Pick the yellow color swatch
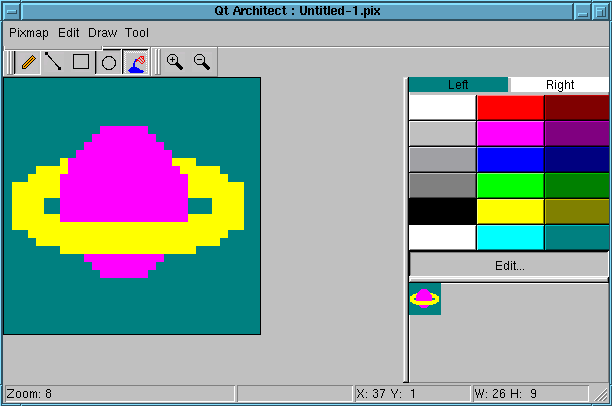Viewport: 612px width, 406px height. (510, 212)
